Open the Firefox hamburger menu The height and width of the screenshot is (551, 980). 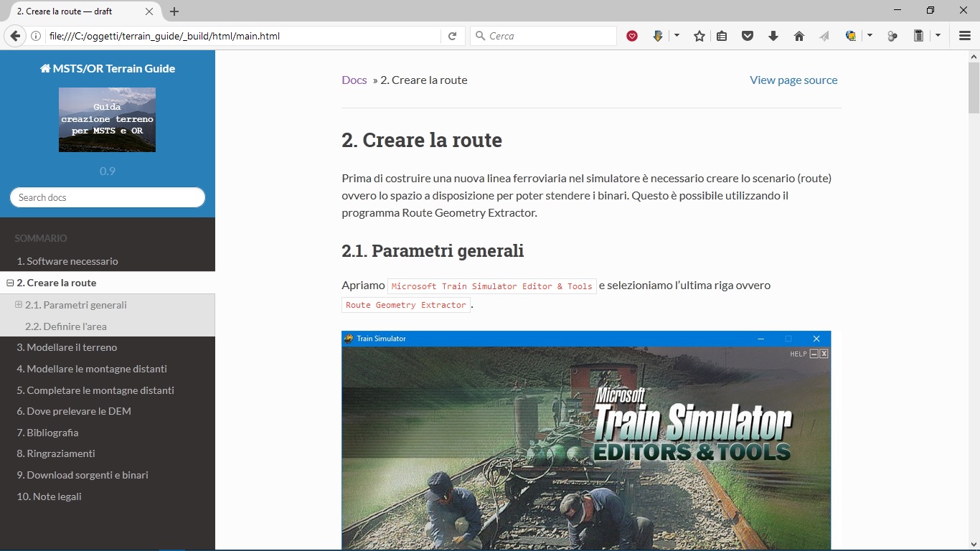[965, 36]
